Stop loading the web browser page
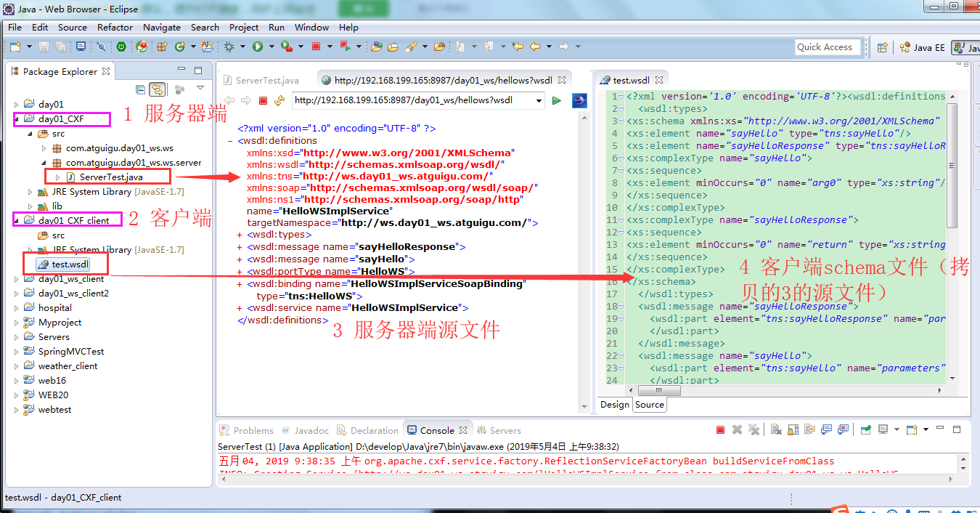Screen dimensions: 980x513 (x=264, y=101)
